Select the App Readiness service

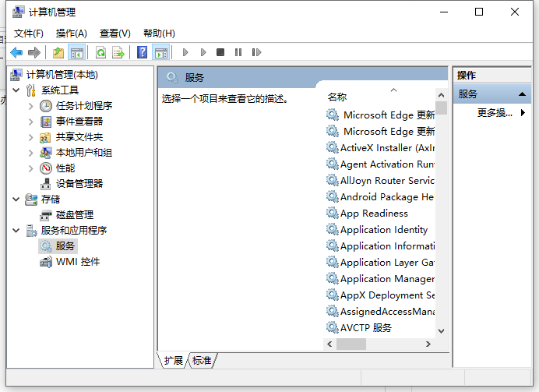pos(374,214)
